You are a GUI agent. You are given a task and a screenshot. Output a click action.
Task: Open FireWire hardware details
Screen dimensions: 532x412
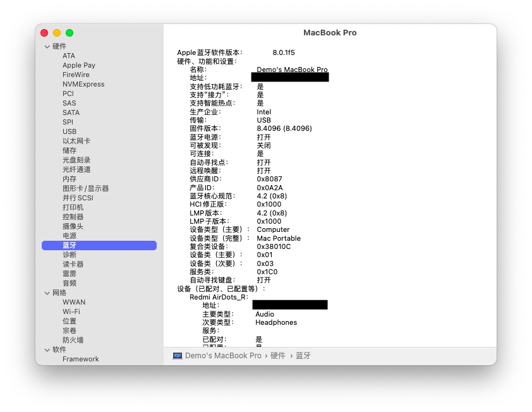(x=76, y=75)
